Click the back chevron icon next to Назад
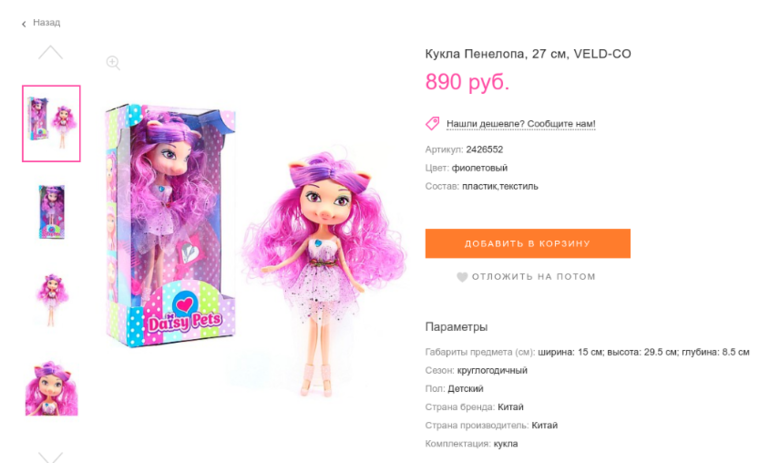 (24, 24)
